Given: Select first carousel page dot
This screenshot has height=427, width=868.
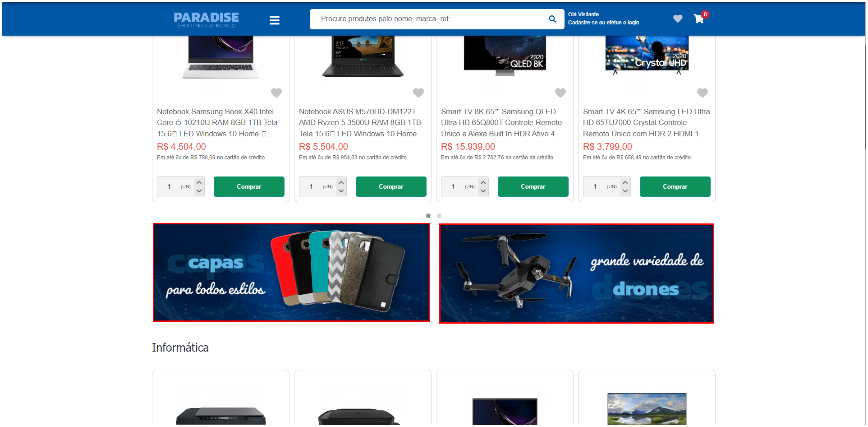Looking at the screenshot, I should click(x=428, y=216).
